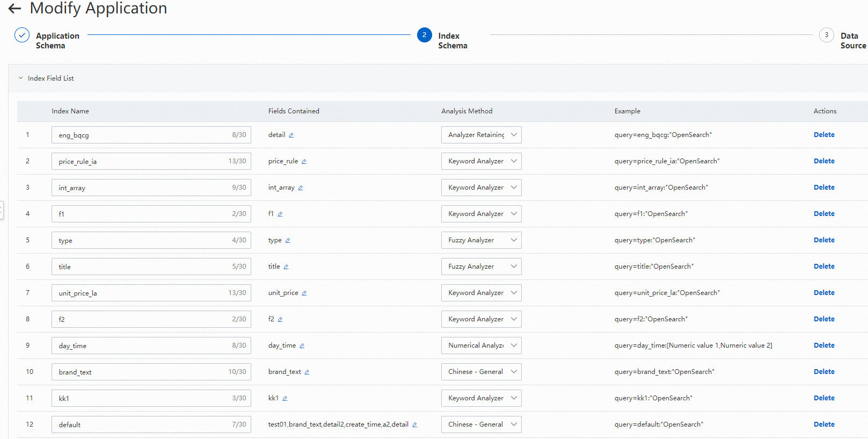The image size is (868, 439).
Task: Open analysis method dropdown for day_time
Action: 482,346
